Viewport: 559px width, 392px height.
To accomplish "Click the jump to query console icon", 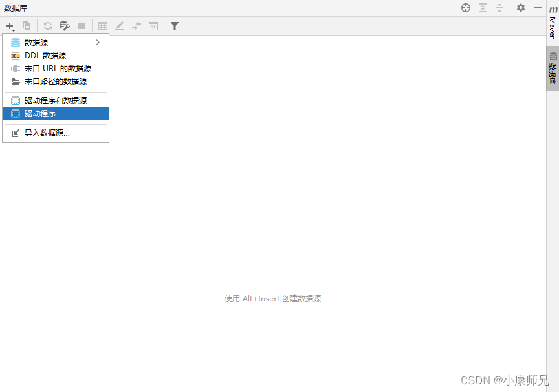I will tap(137, 26).
